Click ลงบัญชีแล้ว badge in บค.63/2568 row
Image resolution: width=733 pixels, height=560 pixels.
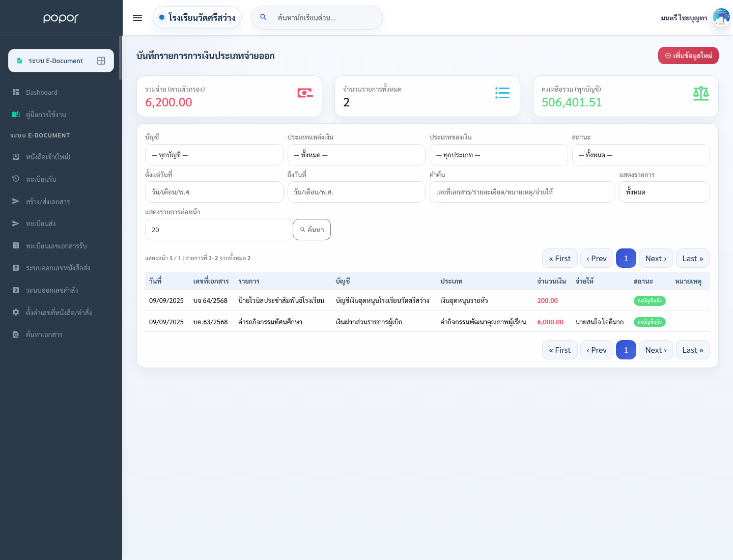click(x=650, y=322)
